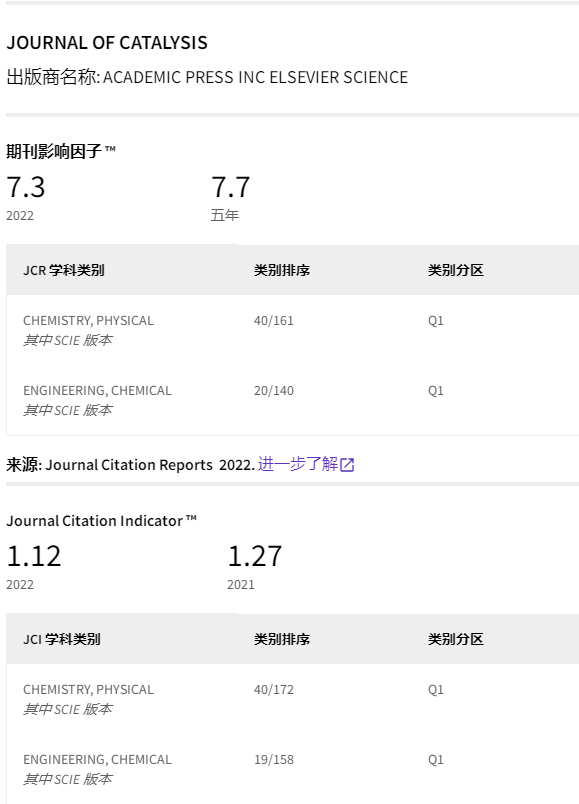Select the publisher name ACADEMIC PRESS INC ELSEVIER SCIENCE
Screen dimensions: 579x804
(x=255, y=77)
